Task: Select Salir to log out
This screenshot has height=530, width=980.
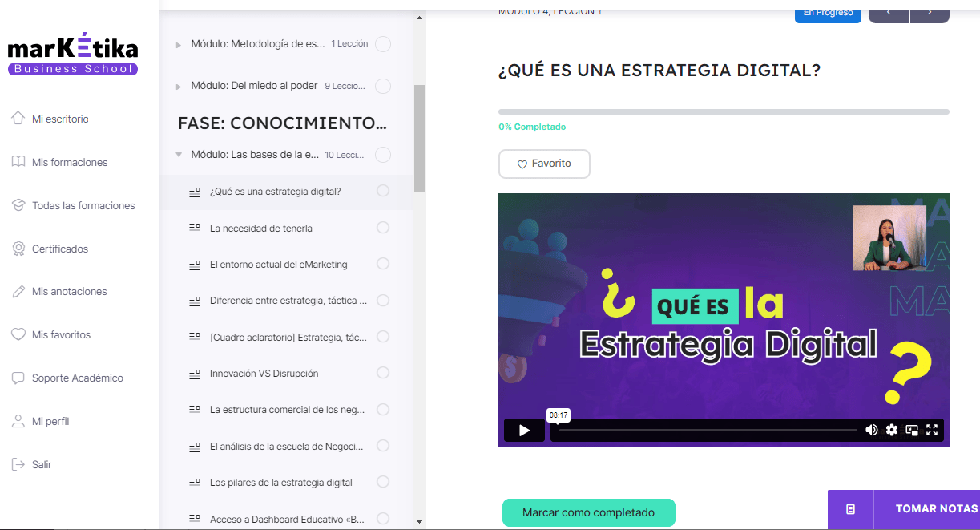Action: 42,464
